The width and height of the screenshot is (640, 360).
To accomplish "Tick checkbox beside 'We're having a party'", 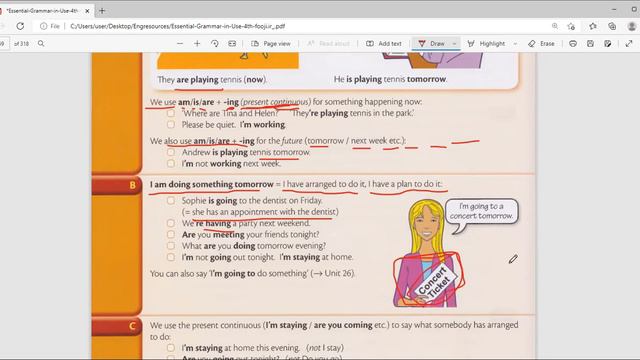I will point(171,223).
